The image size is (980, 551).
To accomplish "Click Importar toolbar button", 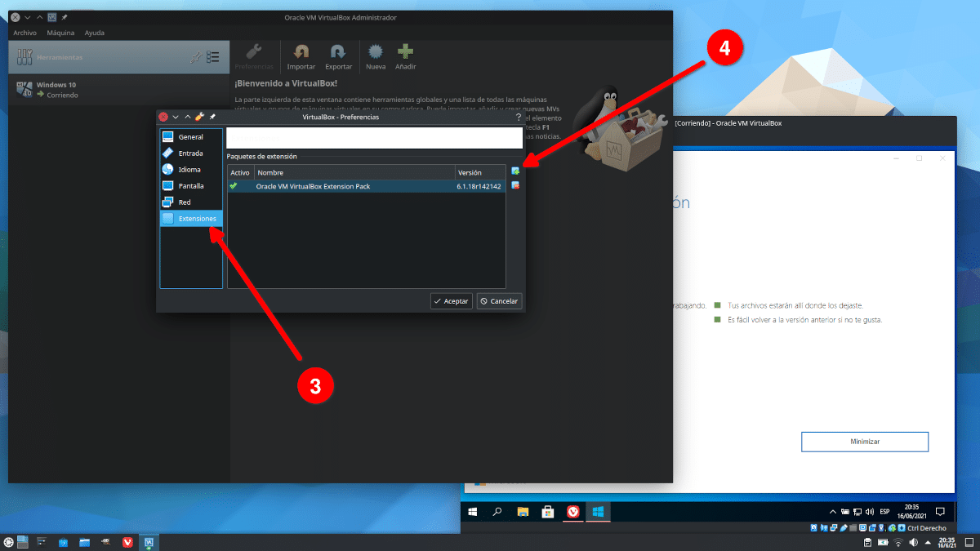I will 301,57.
